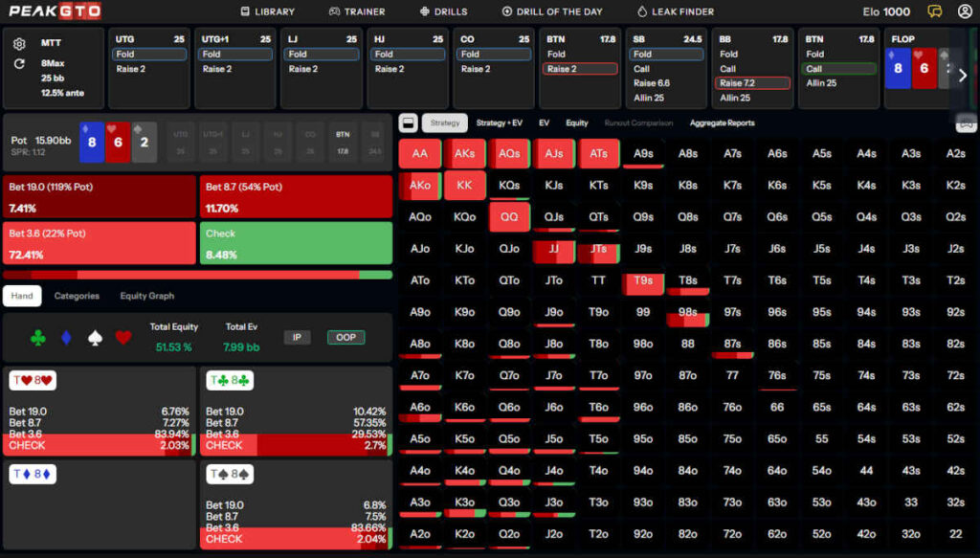Open the chat message icon in header
The image size is (980, 558).
(x=935, y=11)
